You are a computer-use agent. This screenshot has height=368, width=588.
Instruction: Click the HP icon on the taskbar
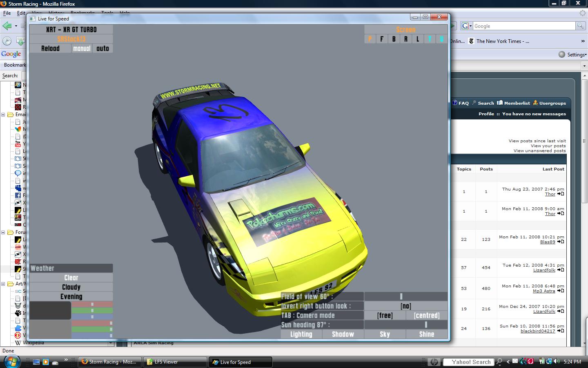click(434, 362)
